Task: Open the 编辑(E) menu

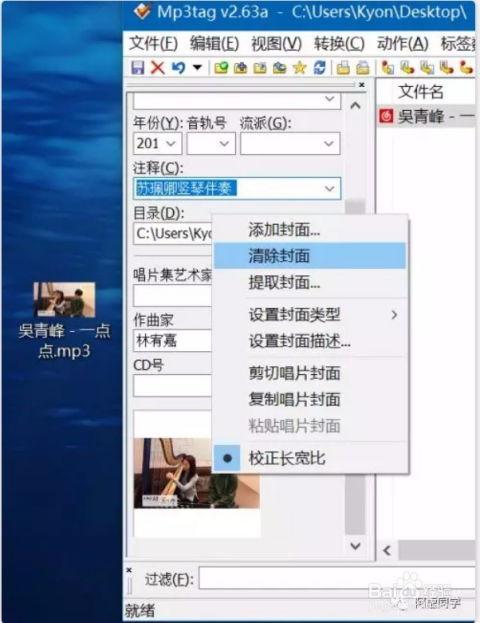Action: click(214, 44)
